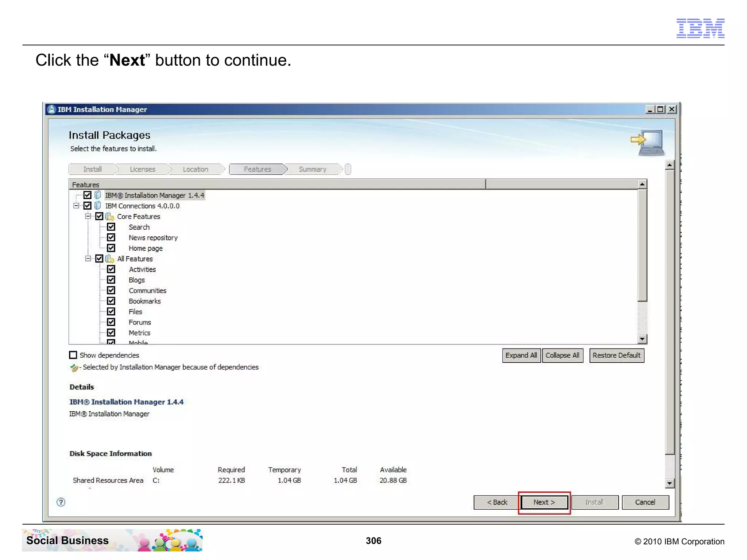Toggle the Search feature checkbox

point(111,227)
